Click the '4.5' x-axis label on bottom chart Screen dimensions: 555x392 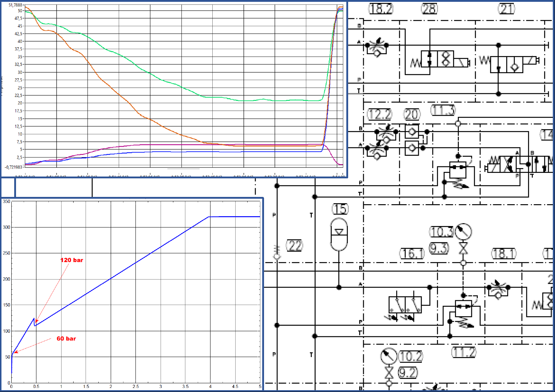(235, 387)
